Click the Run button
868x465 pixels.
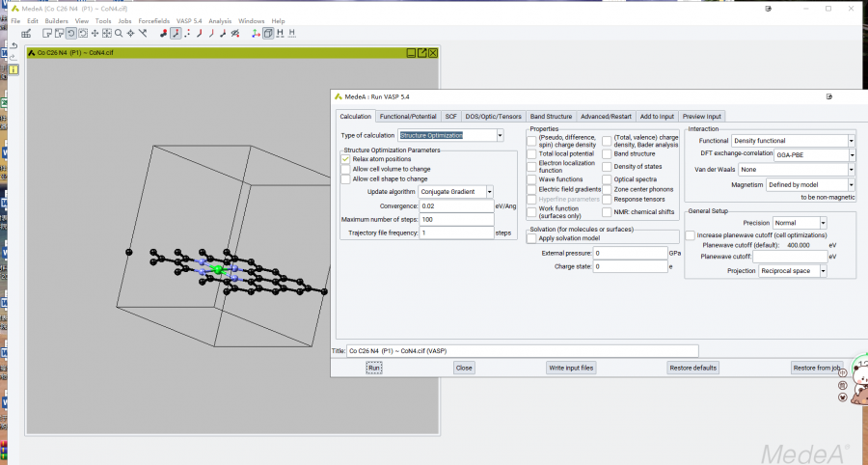coord(374,368)
